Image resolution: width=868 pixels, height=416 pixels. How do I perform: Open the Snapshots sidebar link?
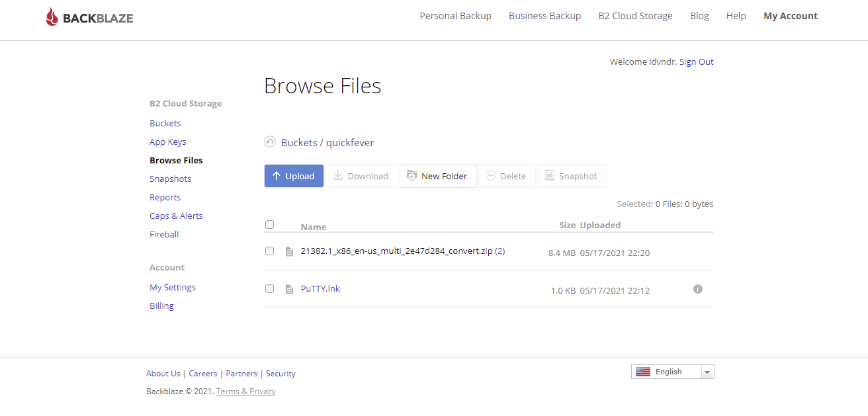coord(170,179)
